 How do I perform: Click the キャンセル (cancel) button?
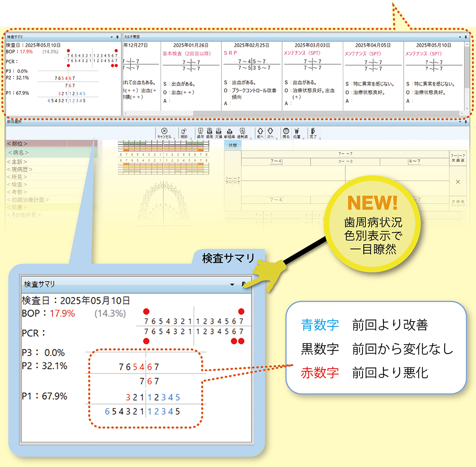point(163,131)
